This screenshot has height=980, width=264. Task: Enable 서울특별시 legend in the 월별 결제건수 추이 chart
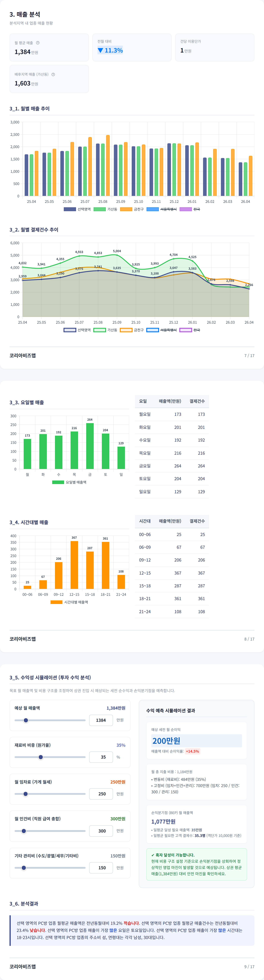162,330
